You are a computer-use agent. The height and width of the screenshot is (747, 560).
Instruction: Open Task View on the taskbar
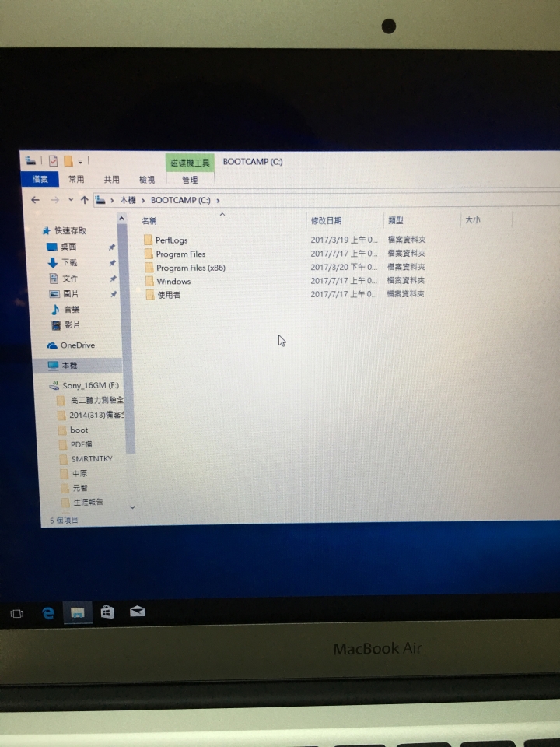[16, 613]
